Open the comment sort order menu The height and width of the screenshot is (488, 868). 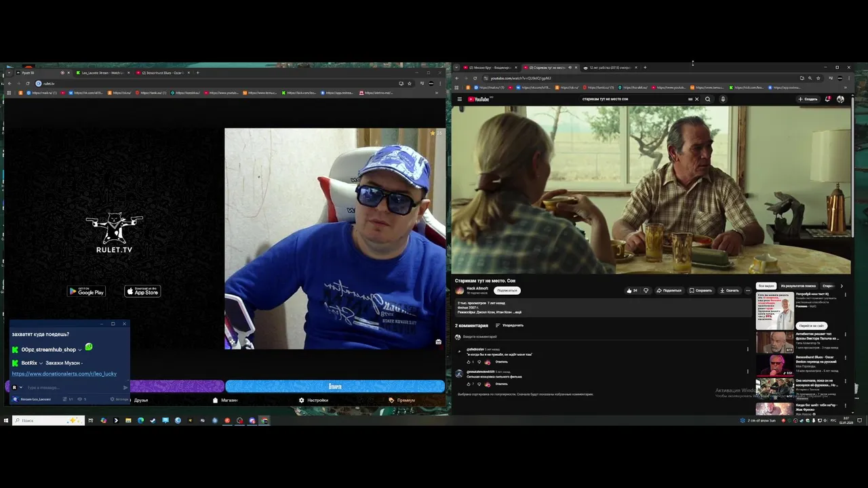[x=509, y=325]
